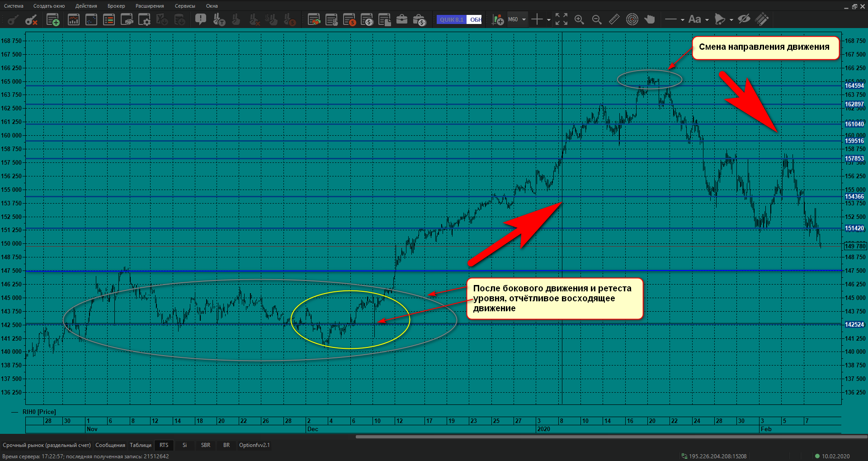Zoom in with magnifier plus icon

click(x=579, y=19)
